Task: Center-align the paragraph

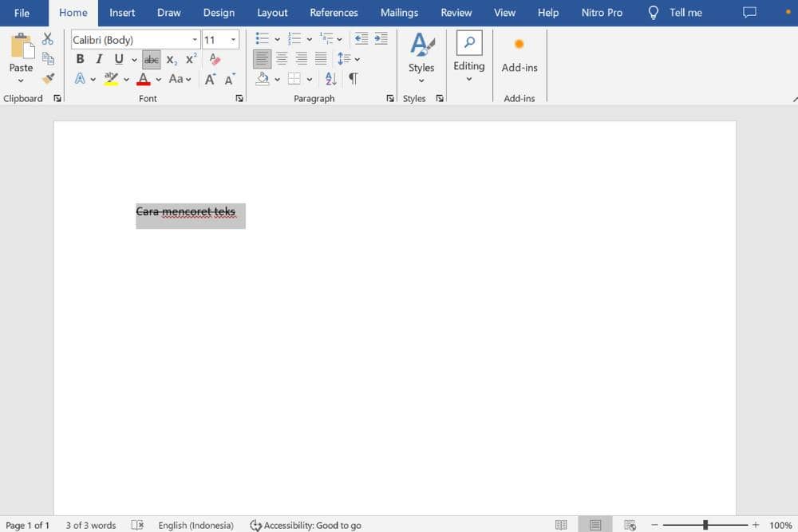Action: pyautogui.click(x=282, y=59)
